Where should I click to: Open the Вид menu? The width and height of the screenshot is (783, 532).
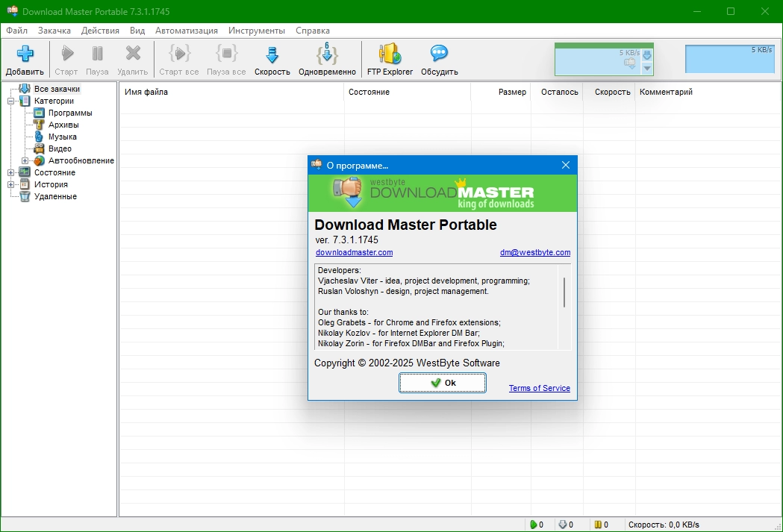(137, 31)
